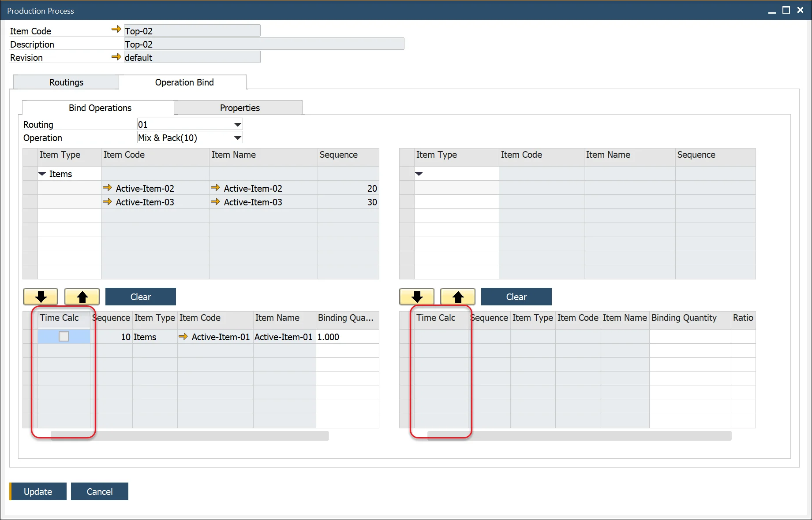
Task: Click the down-arrow bind button under the left grid
Action: click(40, 297)
